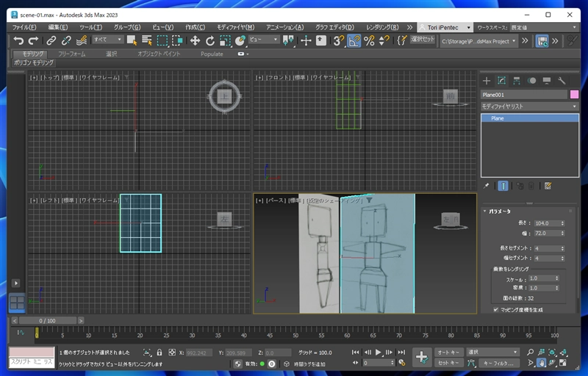Open the Display command panel tab

pyautogui.click(x=546, y=81)
